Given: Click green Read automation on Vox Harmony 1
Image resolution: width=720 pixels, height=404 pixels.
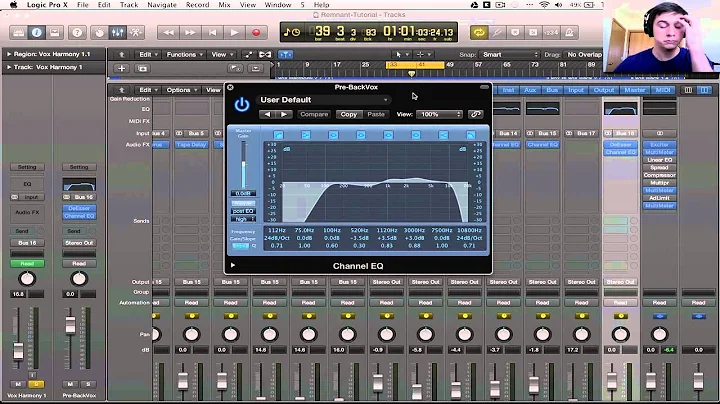Looking at the screenshot, I should tap(27, 264).
